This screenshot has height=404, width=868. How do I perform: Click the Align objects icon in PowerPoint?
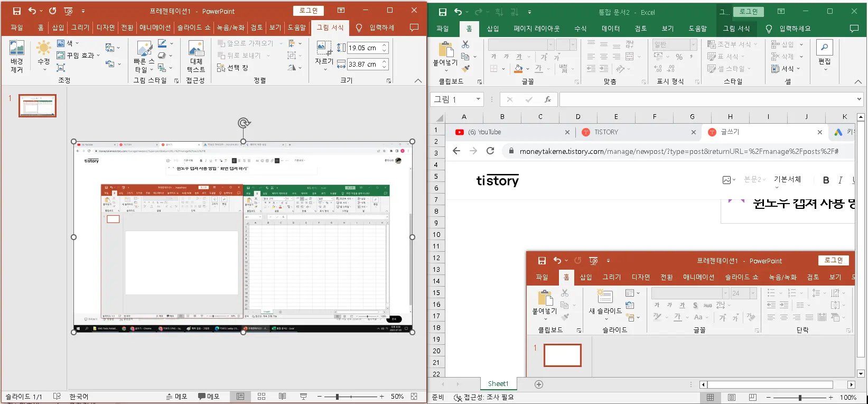coord(292,43)
